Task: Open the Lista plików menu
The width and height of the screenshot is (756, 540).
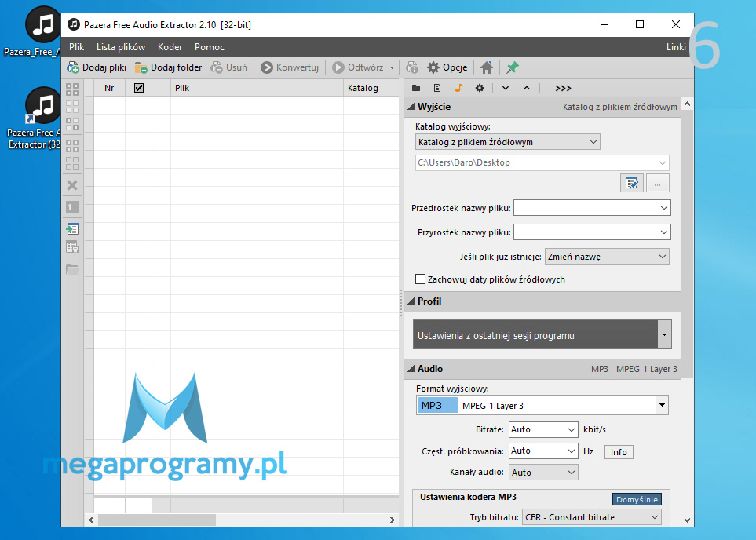Action: (121, 47)
